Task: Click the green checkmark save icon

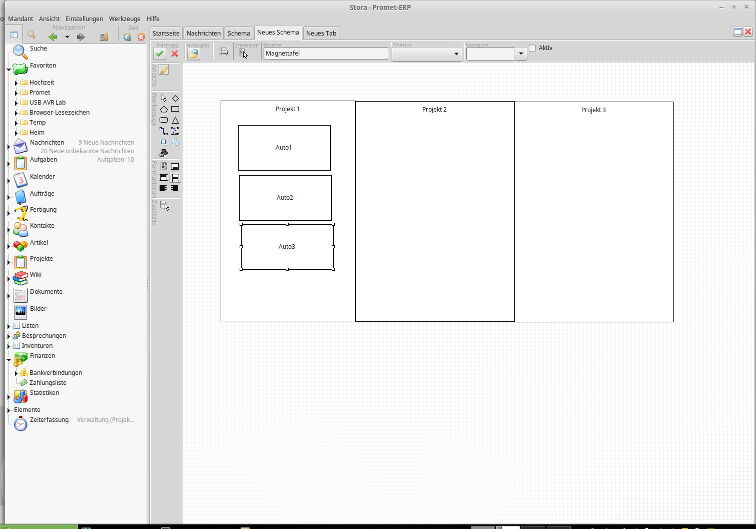Action: point(160,54)
